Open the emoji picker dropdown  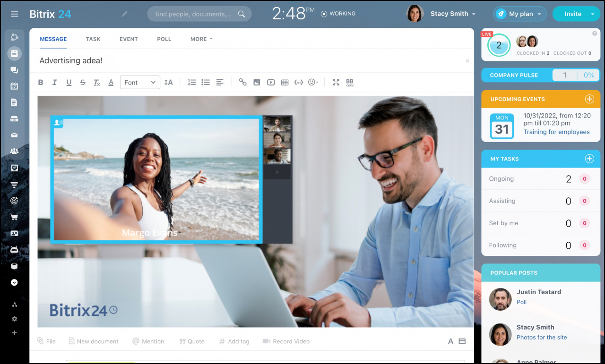point(313,82)
